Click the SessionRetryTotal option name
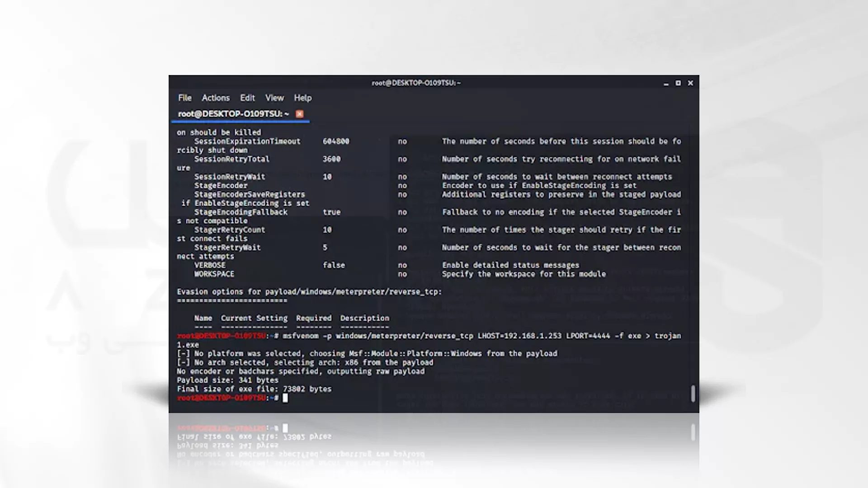 click(x=232, y=159)
